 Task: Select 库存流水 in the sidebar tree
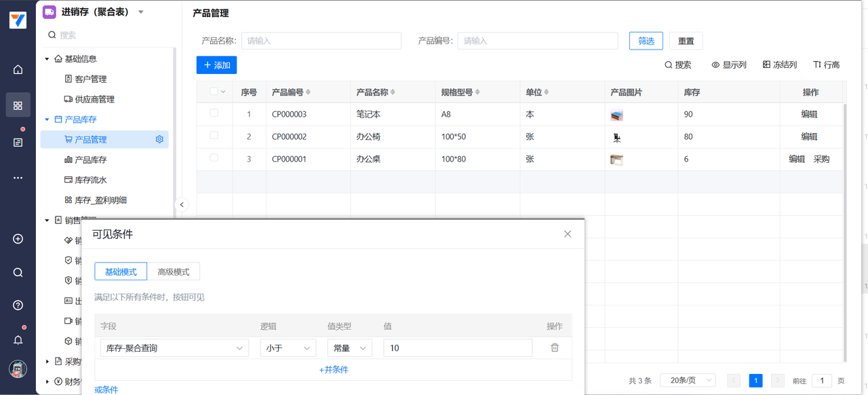(90, 181)
